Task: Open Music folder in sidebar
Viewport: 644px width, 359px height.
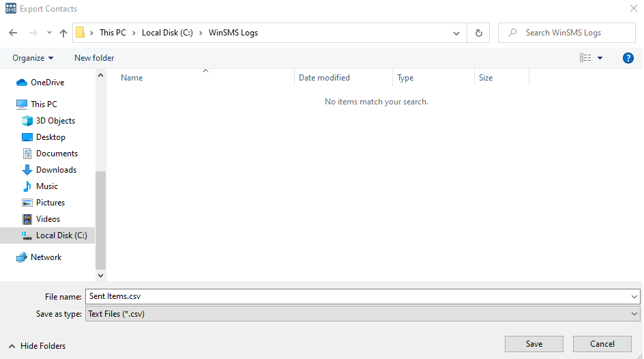Action: (x=47, y=186)
